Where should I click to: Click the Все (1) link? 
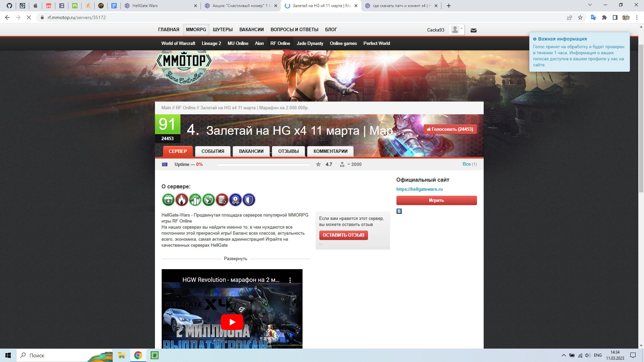pos(470,164)
